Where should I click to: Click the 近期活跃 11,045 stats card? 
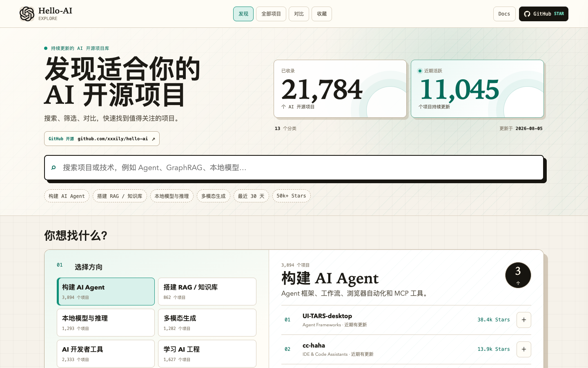[x=477, y=89]
